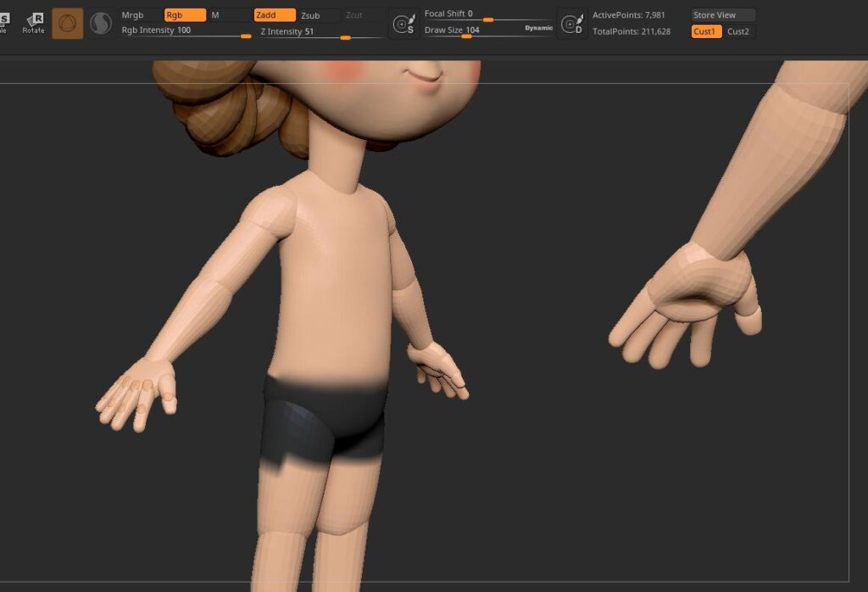Switch to Zsub sculpt mode
868x592 pixels.
[319, 15]
